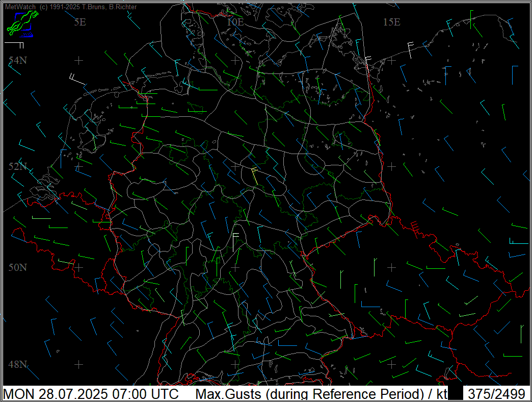Select the white wind barb over the North Sea
The image size is (532, 402).
pos(77,79)
